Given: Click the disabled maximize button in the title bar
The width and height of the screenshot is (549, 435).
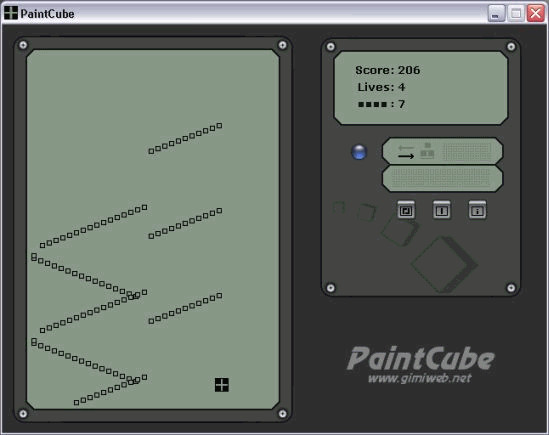Looking at the screenshot, I should [x=516, y=14].
